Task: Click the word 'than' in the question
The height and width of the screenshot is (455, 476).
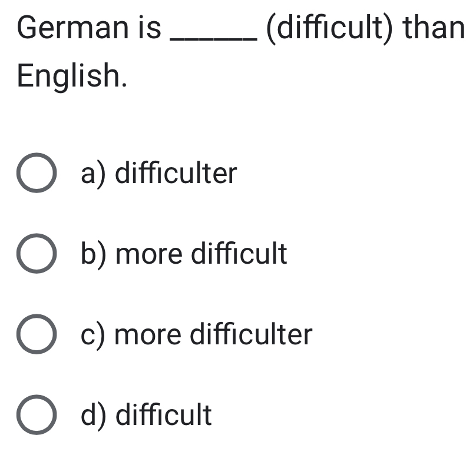Action: 434,27
